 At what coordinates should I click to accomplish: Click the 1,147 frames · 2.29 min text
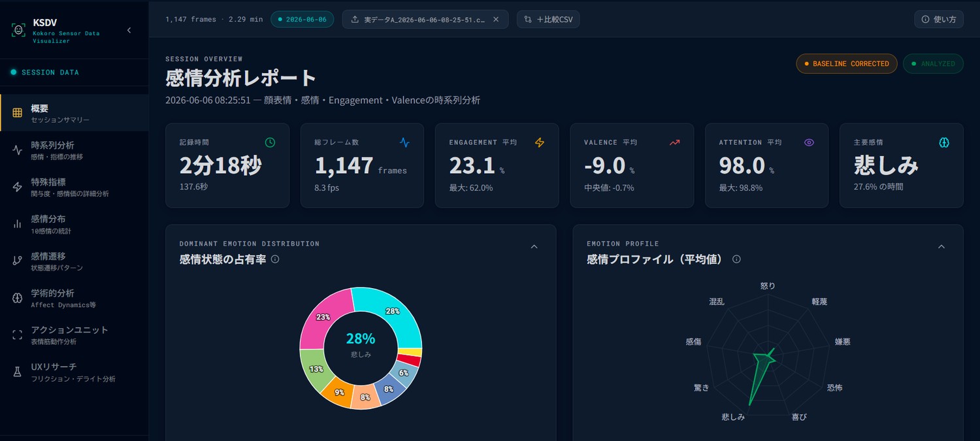214,19
